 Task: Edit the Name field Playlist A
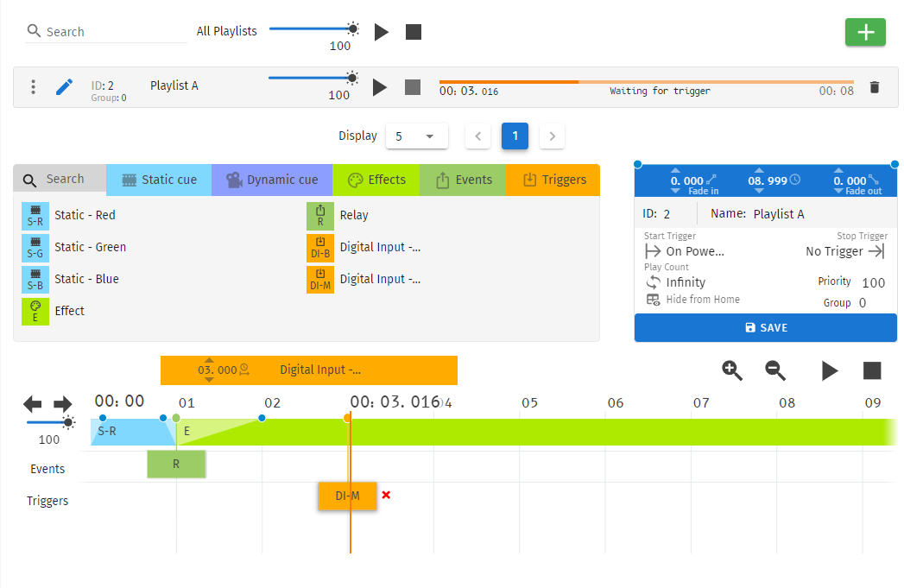coord(778,214)
